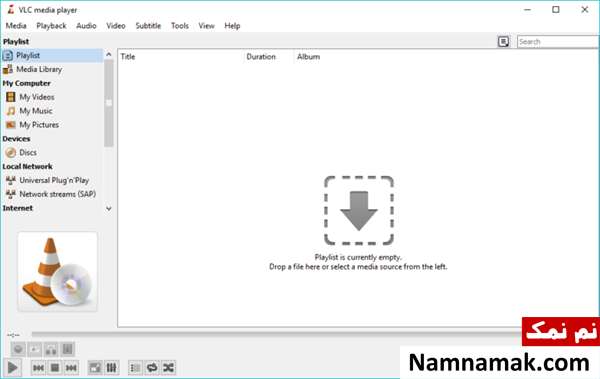This screenshot has width=600, height=379.
Task: Skip to next media in playlist
Action: [x=71, y=368]
